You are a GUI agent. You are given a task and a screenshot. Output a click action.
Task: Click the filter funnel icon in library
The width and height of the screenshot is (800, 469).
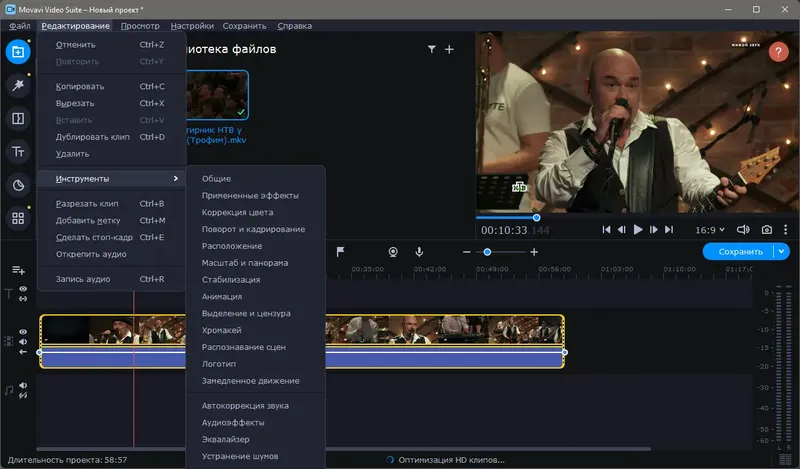click(432, 49)
